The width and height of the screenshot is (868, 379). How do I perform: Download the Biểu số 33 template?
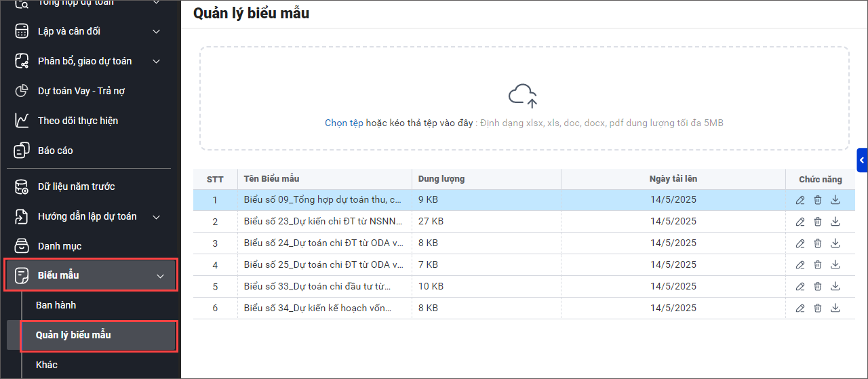835,287
